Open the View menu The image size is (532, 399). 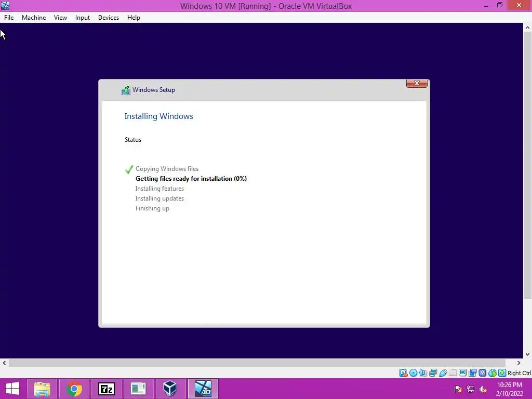click(60, 18)
